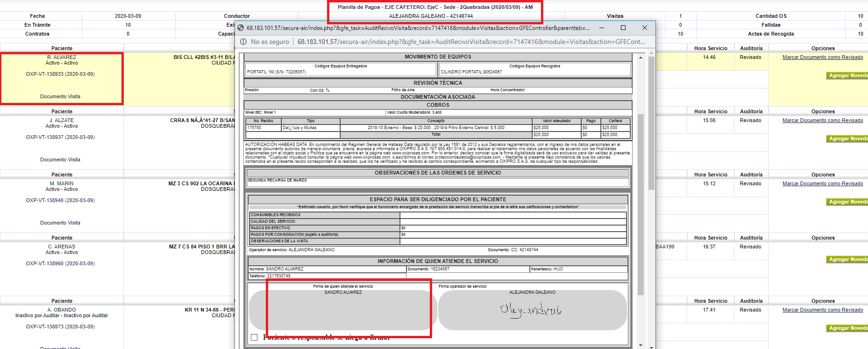
Task: Click the down arrow of the receipt scrollbar
Action: (640, 345)
